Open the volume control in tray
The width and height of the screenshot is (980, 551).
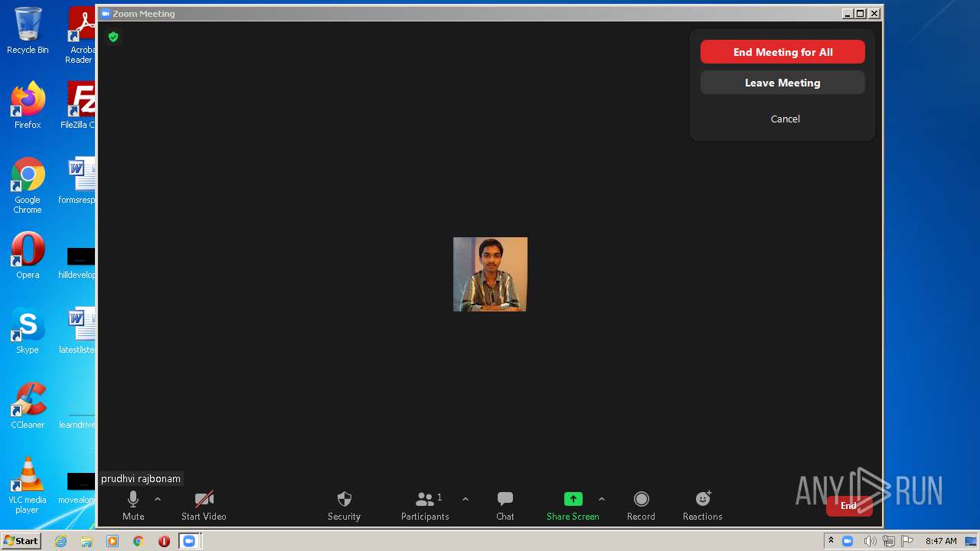pos(869,541)
